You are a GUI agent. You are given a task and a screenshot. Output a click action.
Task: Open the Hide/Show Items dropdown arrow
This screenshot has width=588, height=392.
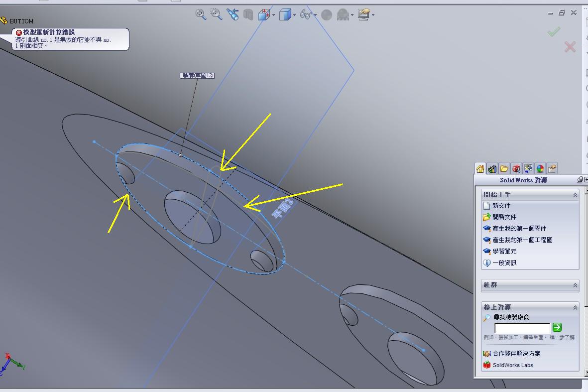[315, 15]
